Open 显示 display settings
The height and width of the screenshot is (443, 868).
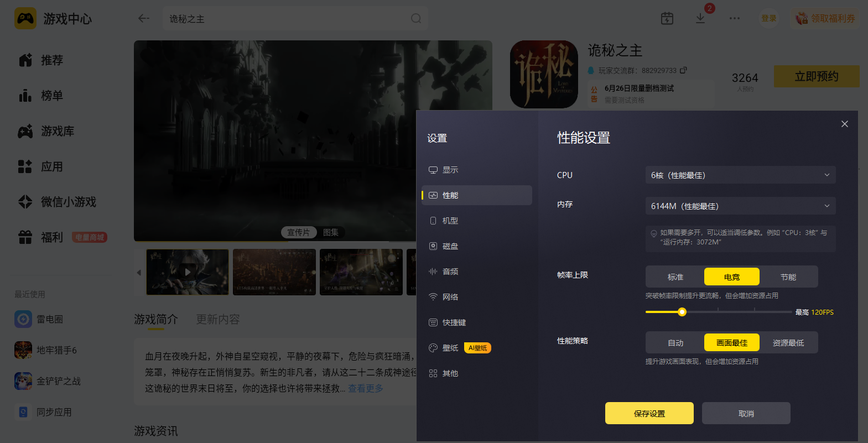[477, 170]
